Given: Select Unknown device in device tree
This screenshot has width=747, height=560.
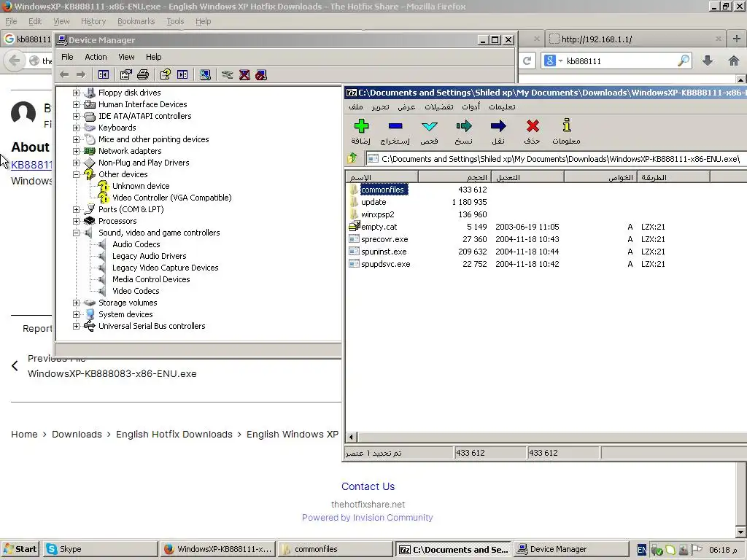Looking at the screenshot, I should tap(141, 186).
